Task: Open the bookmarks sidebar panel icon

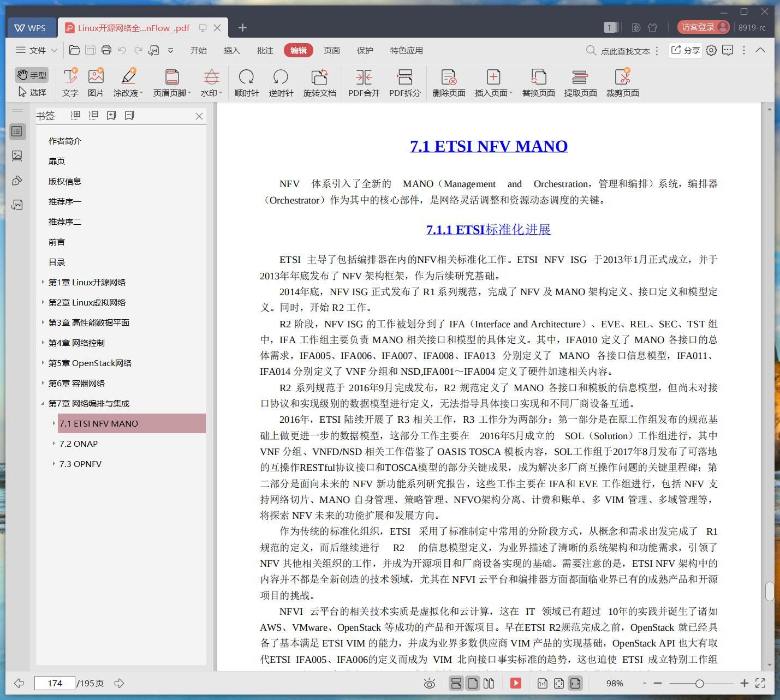Action: (17, 131)
